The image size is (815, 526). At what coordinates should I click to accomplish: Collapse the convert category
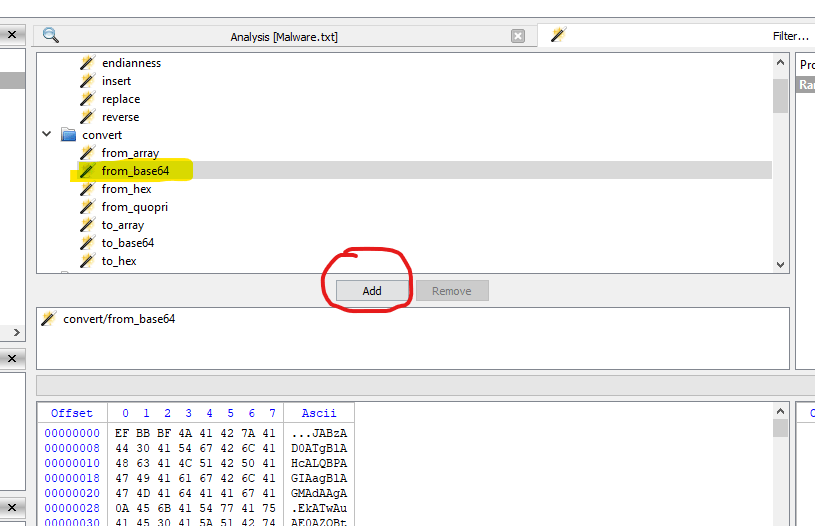pos(47,135)
